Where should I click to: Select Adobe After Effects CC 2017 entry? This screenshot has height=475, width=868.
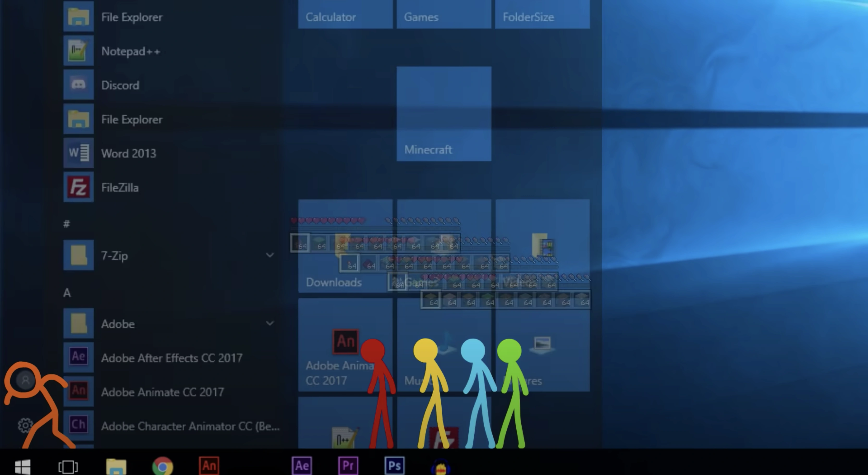point(171,358)
